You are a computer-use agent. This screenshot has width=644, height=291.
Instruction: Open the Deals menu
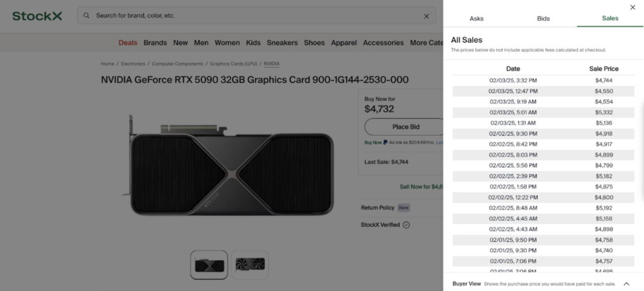click(x=128, y=43)
